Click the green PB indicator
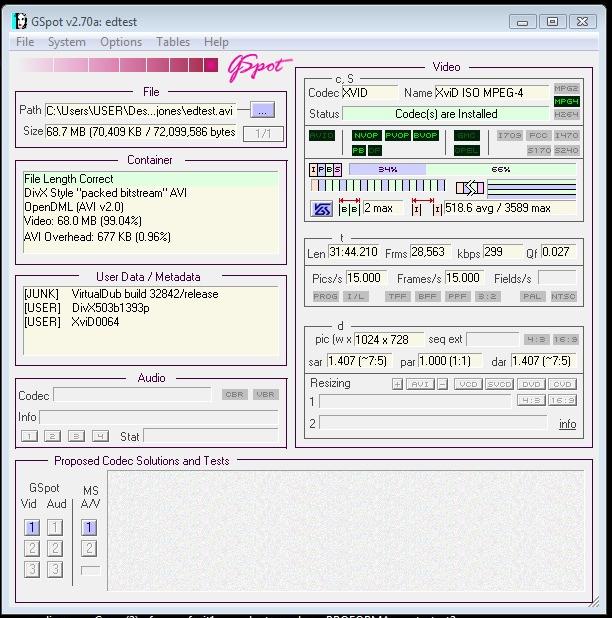The width and height of the screenshot is (612, 618). 359,150
